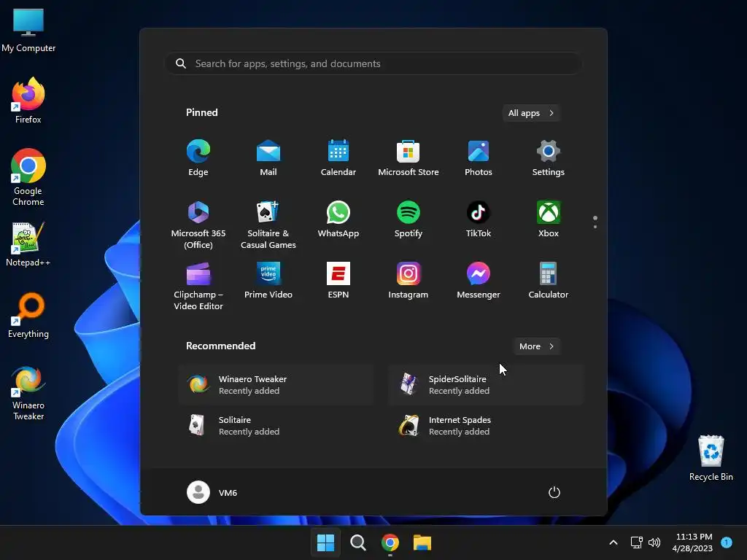The width and height of the screenshot is (747, 560).
Task: Open File Explorer from taskbar
Action: click(x=422, y=542)
